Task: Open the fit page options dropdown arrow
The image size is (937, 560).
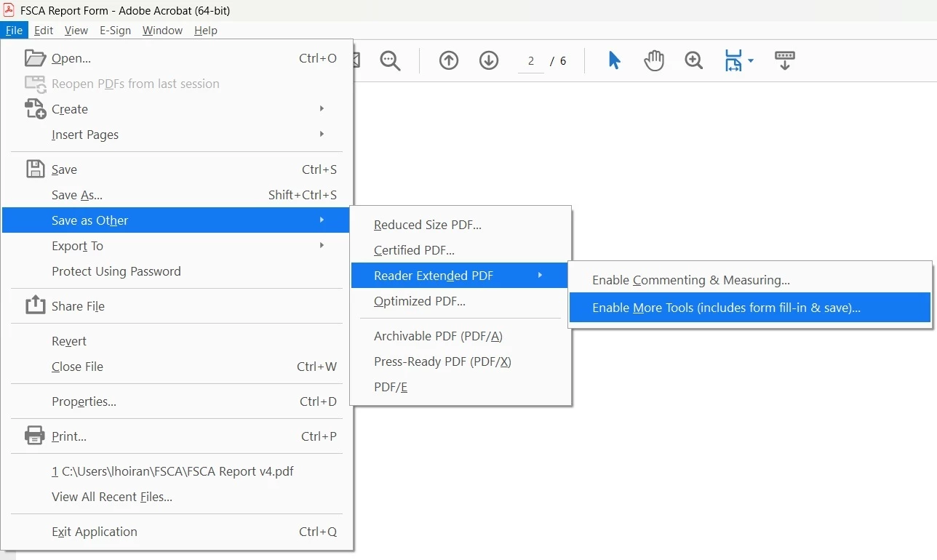Action: click(751, 60)
